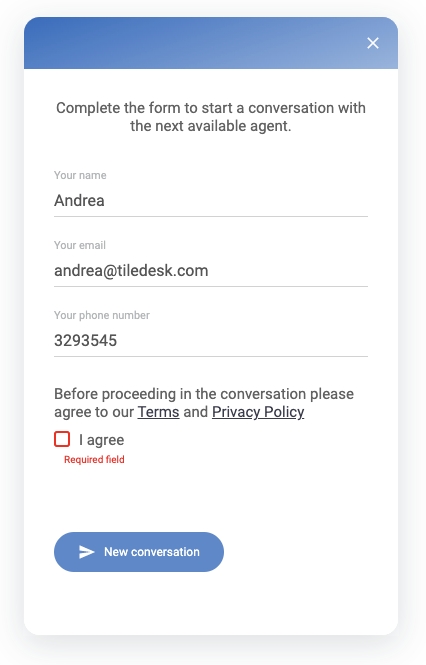
Task: Click into the email field andrea@tiledesk.com
Action: tap(211, 271)
